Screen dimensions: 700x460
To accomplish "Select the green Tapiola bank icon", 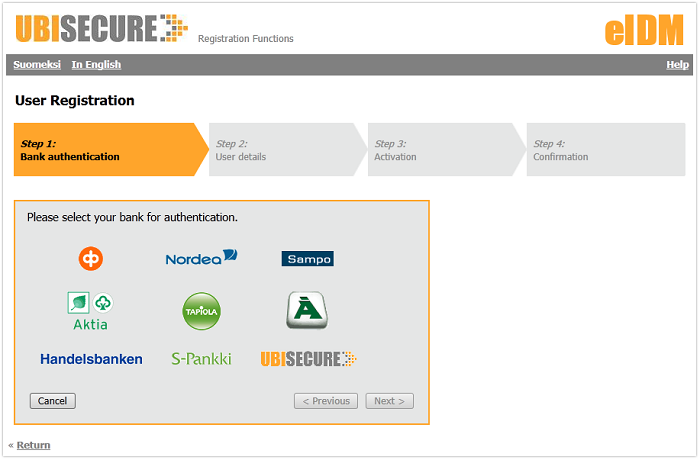I will point(201,311).
